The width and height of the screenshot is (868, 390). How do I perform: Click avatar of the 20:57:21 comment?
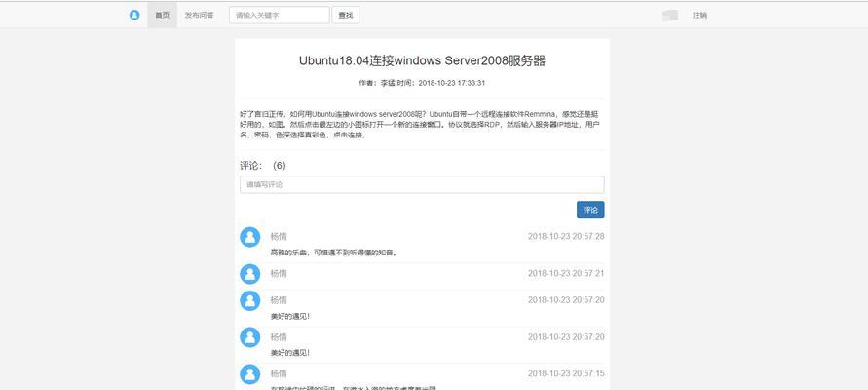click(249, 274)
